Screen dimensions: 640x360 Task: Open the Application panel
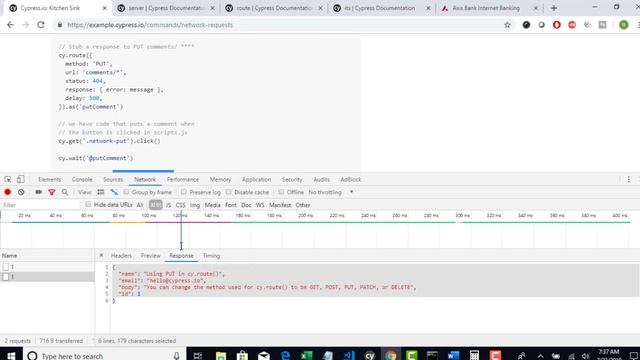pyautogui.click(x=256, y=180)
